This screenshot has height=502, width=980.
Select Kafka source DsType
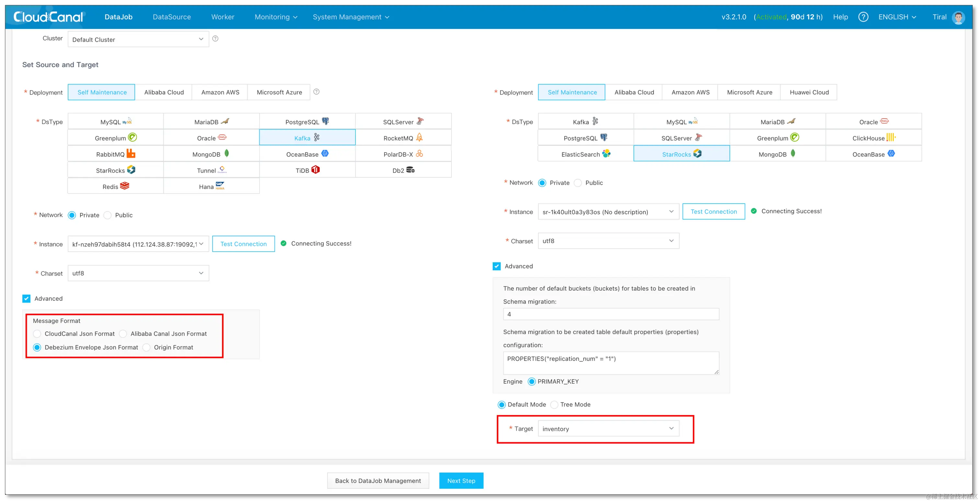pos(308,137)
